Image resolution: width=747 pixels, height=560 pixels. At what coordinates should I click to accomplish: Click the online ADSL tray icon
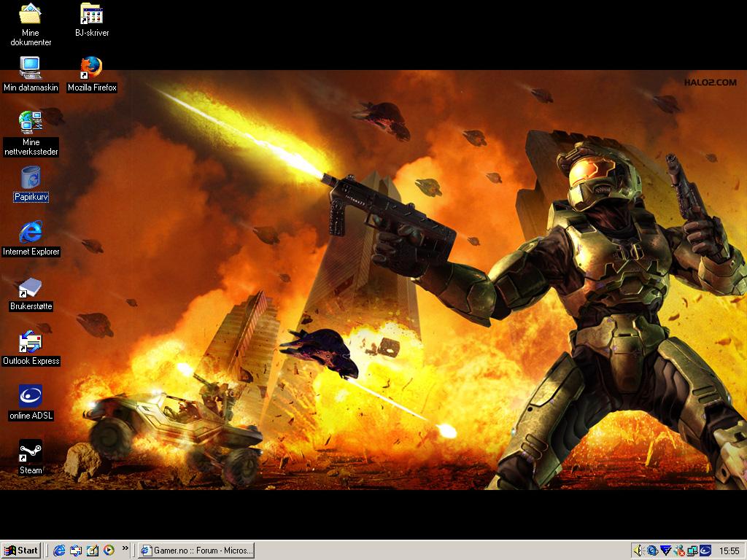coord(705,551)
